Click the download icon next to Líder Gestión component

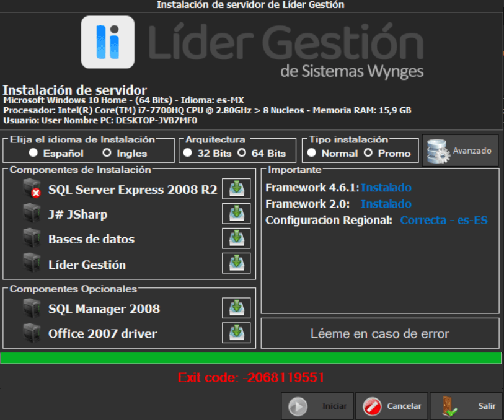click(236, 263)
